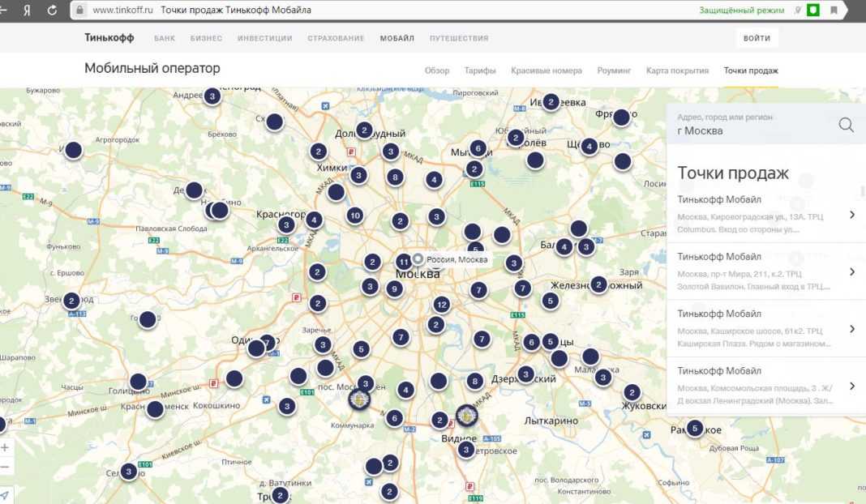This screenshot has height=504, width=866.
Task: Click the Мобильный оператор heading link
Action: pyautogui.click(x=152, y=68)
